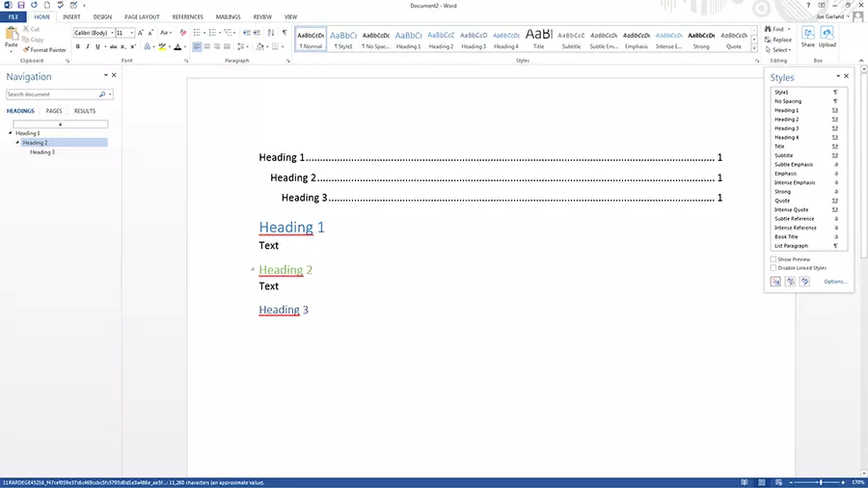Click the Share icon in the Box group
Image resolution: width=868 pixels, height=488 pixels.
(x=807, y=37)
